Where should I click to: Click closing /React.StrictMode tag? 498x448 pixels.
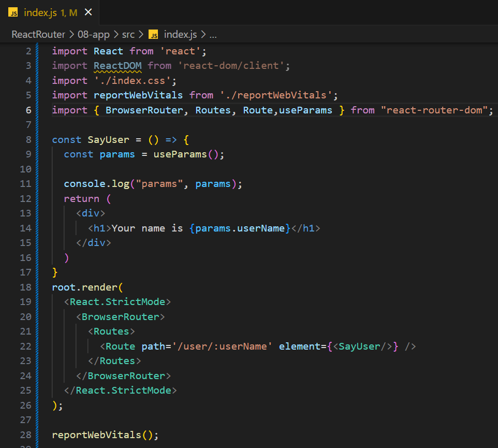[x=121, y=391]
